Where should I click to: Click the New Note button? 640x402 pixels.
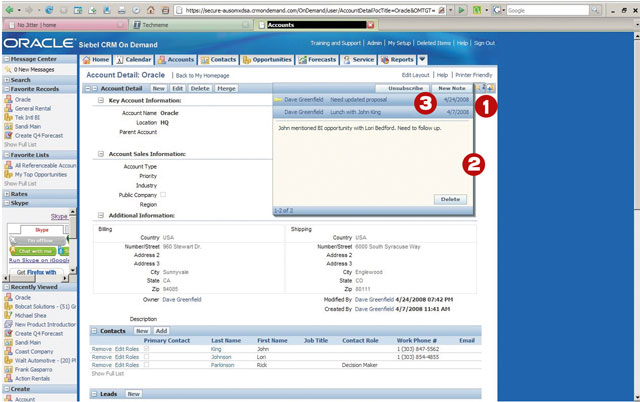coord(452,88)
